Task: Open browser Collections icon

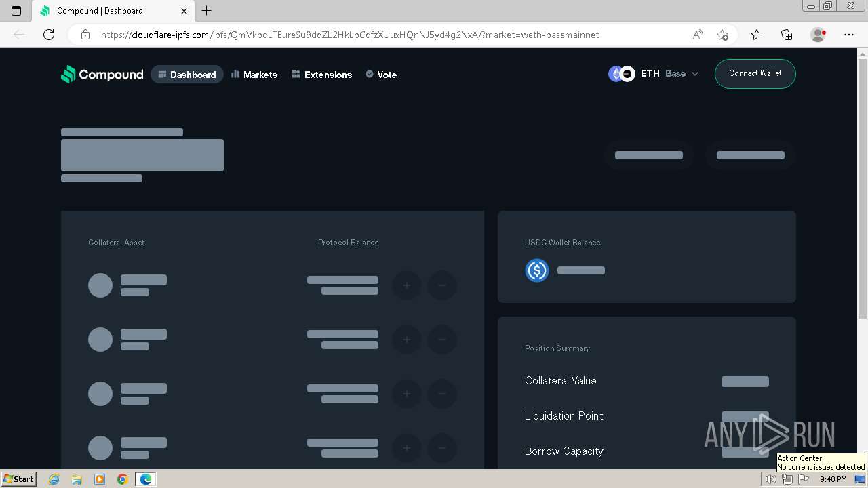Action: (x=787, y=35)
